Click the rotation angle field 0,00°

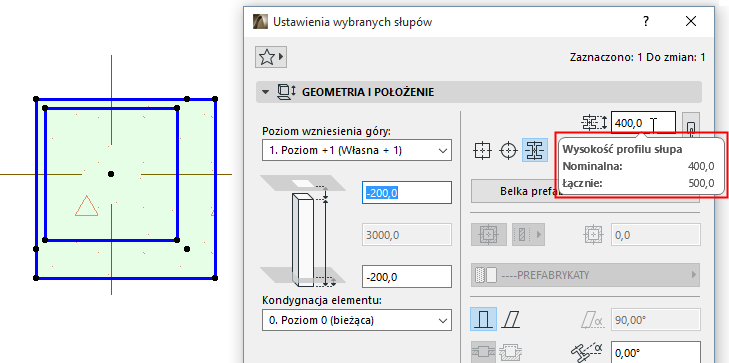656,352
